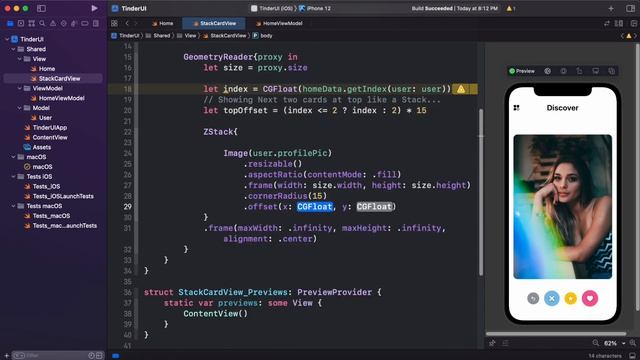Collapse the TinderUI project root
The width and height of the screenshot is (640, 360).
tap(7, 39)
